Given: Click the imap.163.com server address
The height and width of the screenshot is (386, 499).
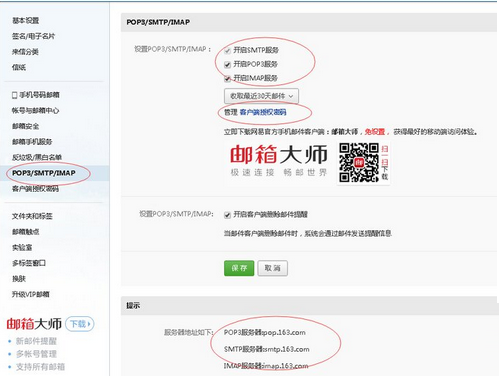Looking at the screenshot, I should click(285, 366).
